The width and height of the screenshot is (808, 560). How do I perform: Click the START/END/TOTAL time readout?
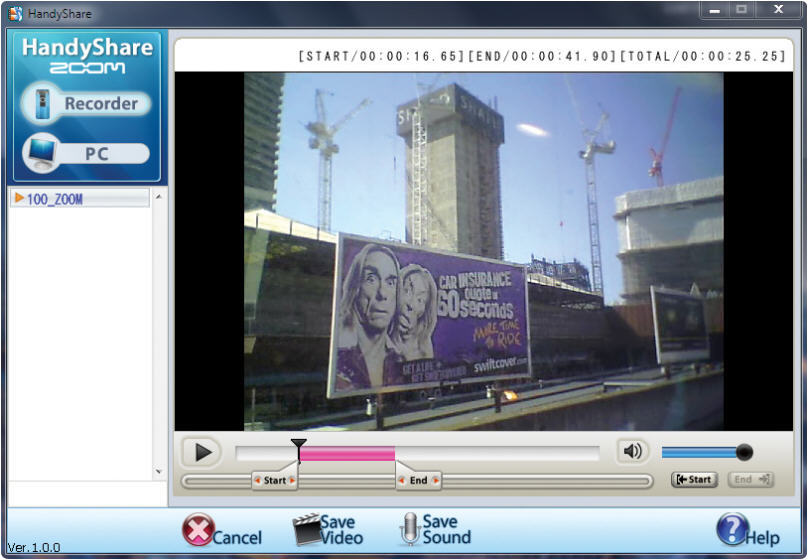click(542, 56)
